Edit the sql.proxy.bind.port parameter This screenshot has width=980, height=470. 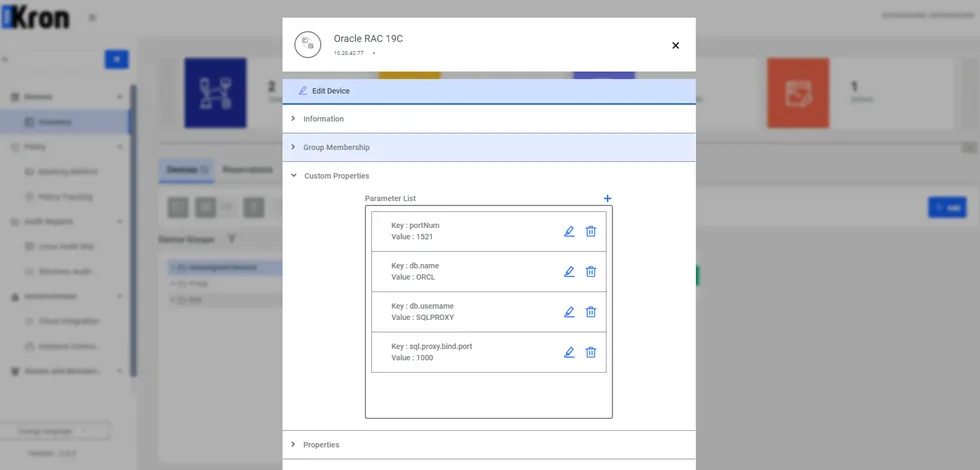point(569,352)
